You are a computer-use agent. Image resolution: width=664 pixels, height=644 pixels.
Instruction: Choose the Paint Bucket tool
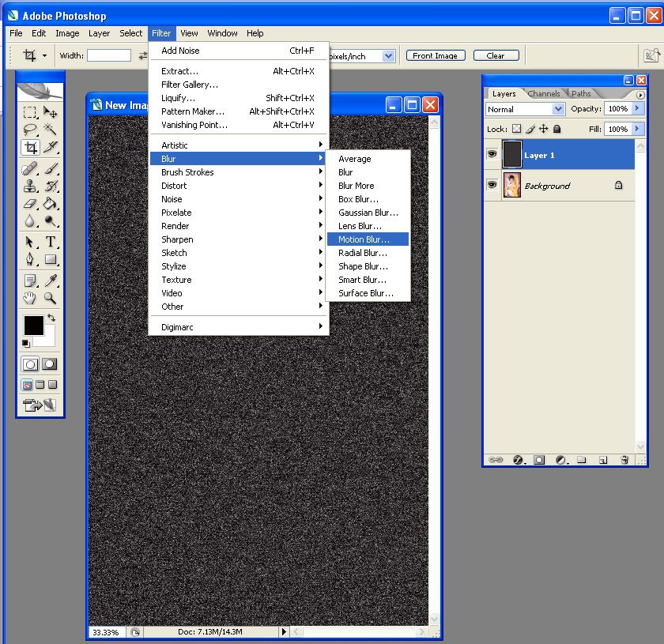tap(51, 204)
